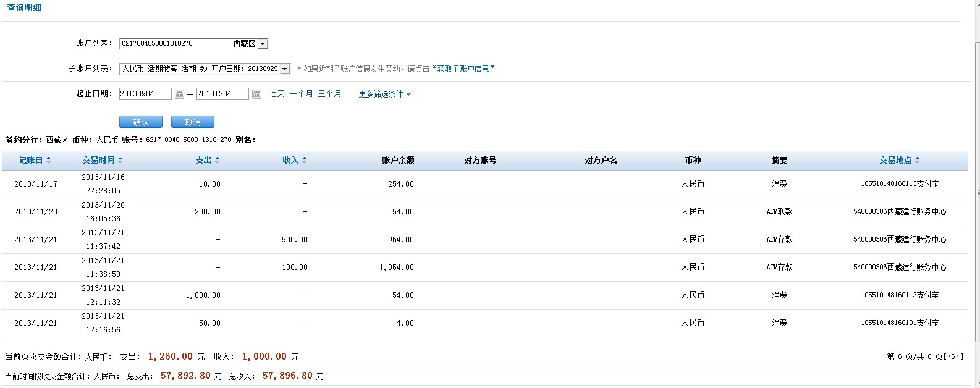
Task: Click the page scrollbar on the right
Action: pyautogui.click(x=977, y=192)
